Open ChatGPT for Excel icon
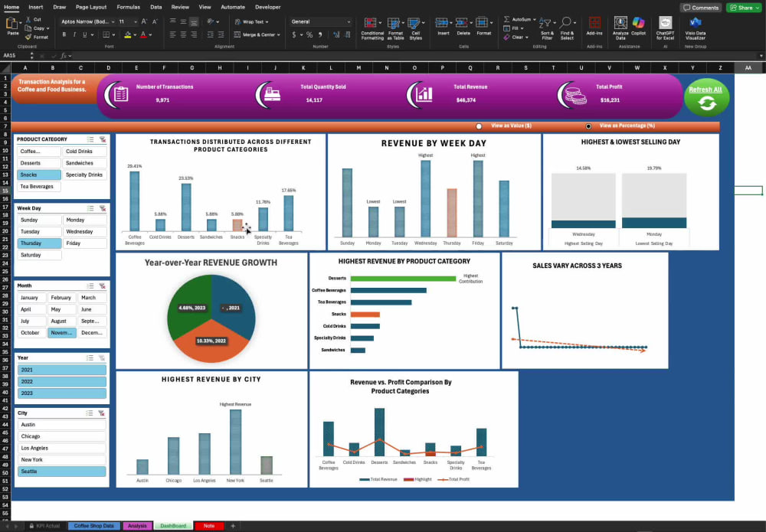This screenshot has height=532, width=766. point(666,23)
